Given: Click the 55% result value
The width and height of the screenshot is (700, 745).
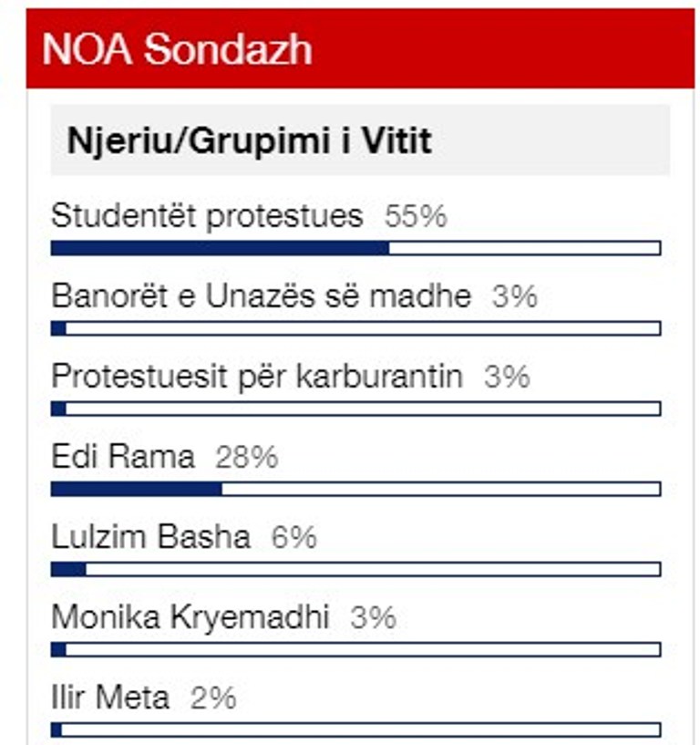Looking at the screenshot, I should [x=416, y=217].
